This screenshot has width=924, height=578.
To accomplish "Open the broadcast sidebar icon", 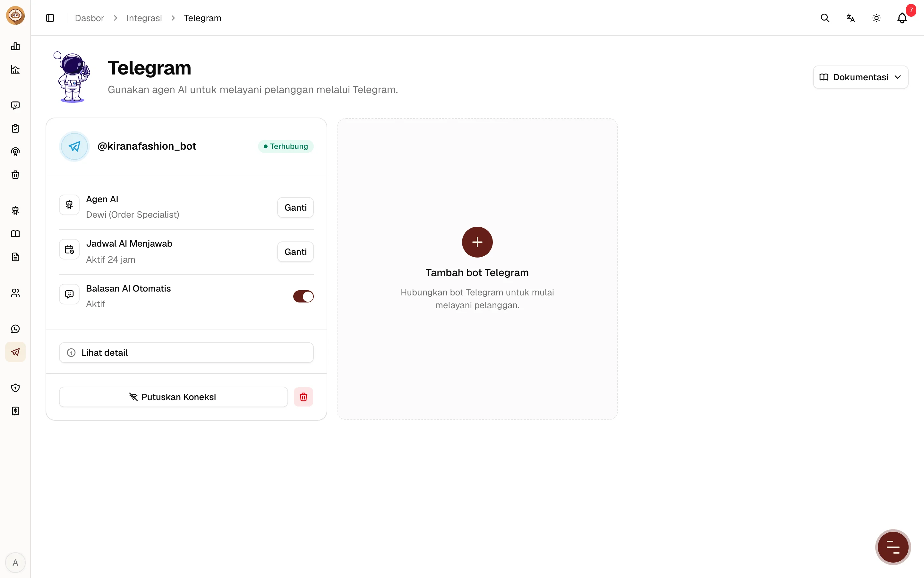I will coord(15,152).
